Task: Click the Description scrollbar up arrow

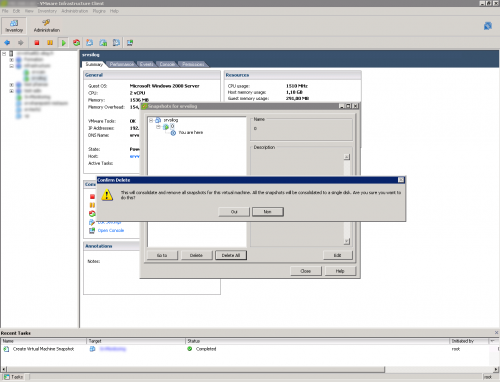Action: (x=347, y=157)
